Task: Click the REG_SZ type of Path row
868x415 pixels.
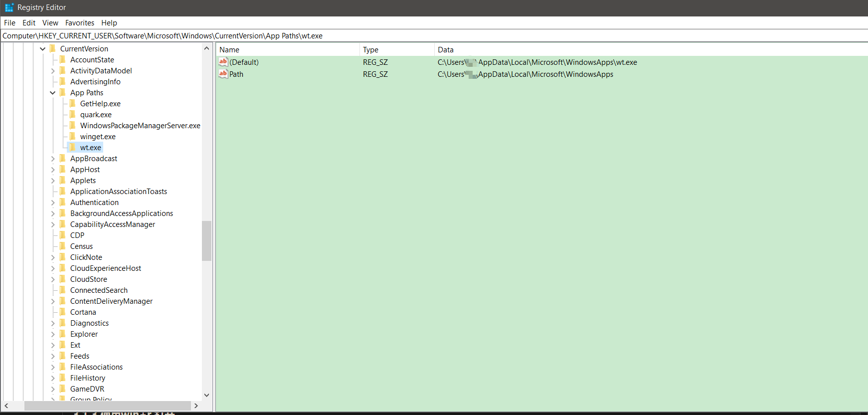Action: (375, 74)
